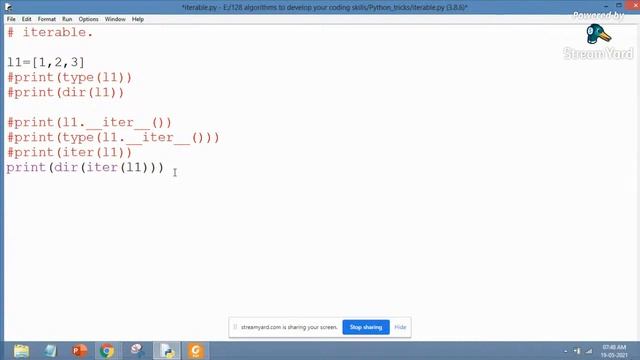Place cursor in '# iterable.' comment line

(50, 32)
